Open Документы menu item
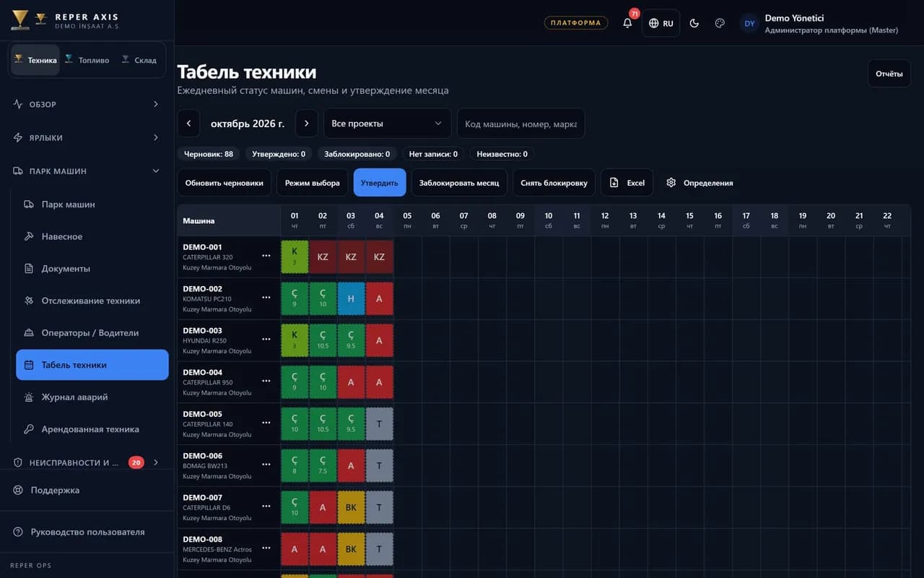Image resolution: width=924 pixels, height=578 pixels. point(92,268)
